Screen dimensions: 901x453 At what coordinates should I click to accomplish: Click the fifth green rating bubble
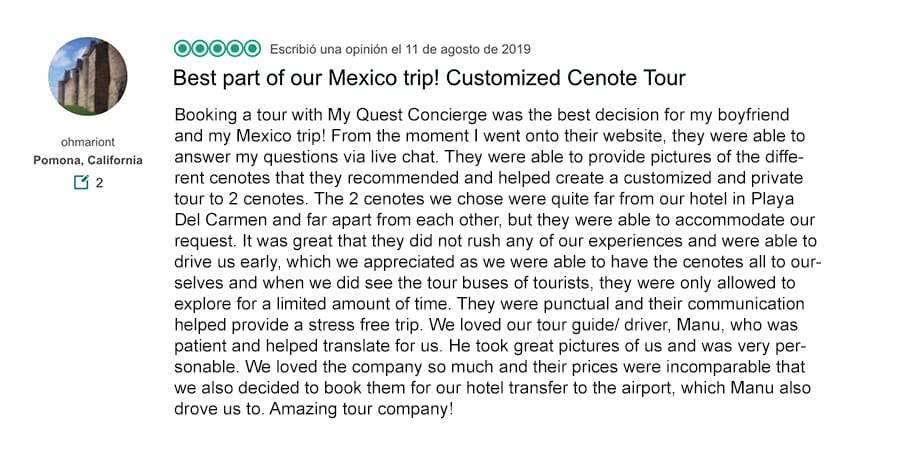click(252, 49)
